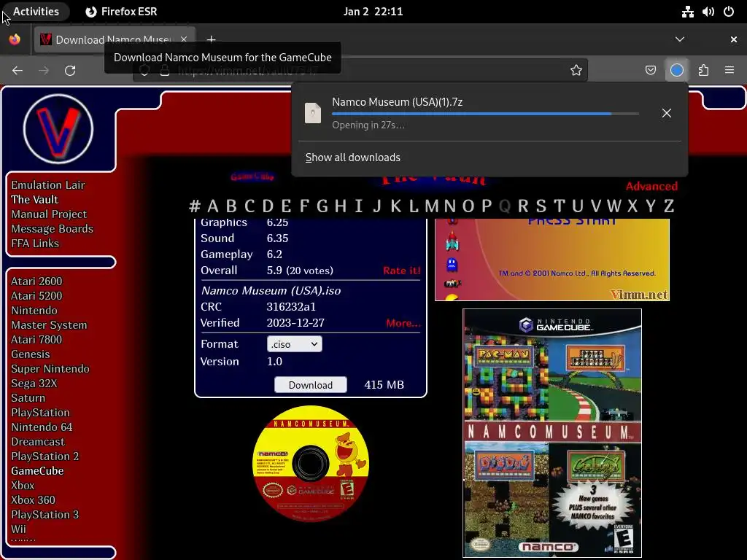Click the Namco title screen screenshot
The width and height of the screenshot is (747, 560).
point(552,260)
